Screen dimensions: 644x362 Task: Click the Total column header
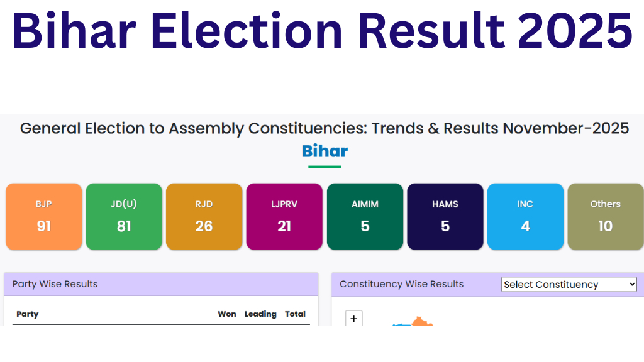(x=295, y=314)
